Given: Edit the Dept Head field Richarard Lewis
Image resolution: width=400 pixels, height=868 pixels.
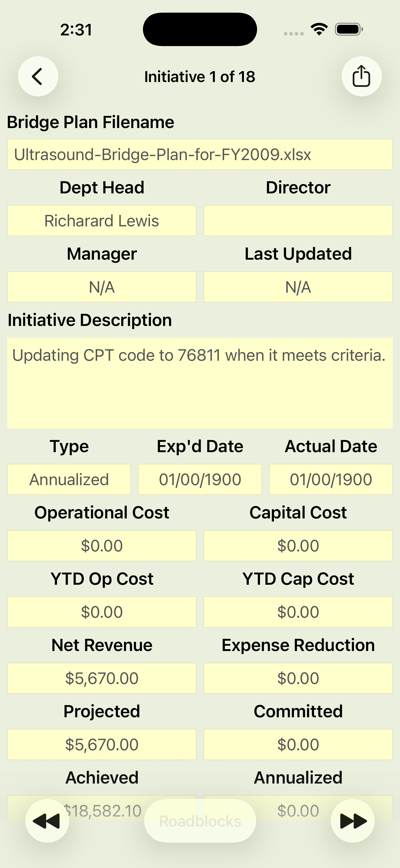Looking at the screenshot, I should pos(102,221).
